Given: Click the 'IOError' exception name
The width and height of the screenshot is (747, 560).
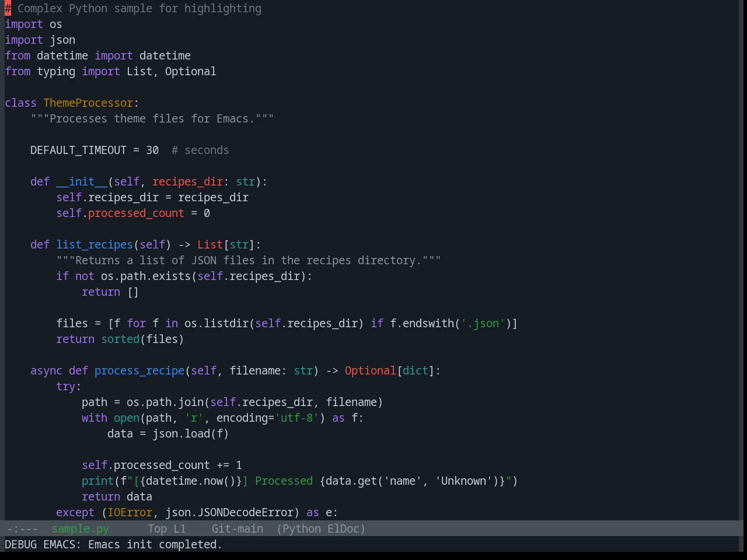Looking at the screenshot, I should [130, 512].
